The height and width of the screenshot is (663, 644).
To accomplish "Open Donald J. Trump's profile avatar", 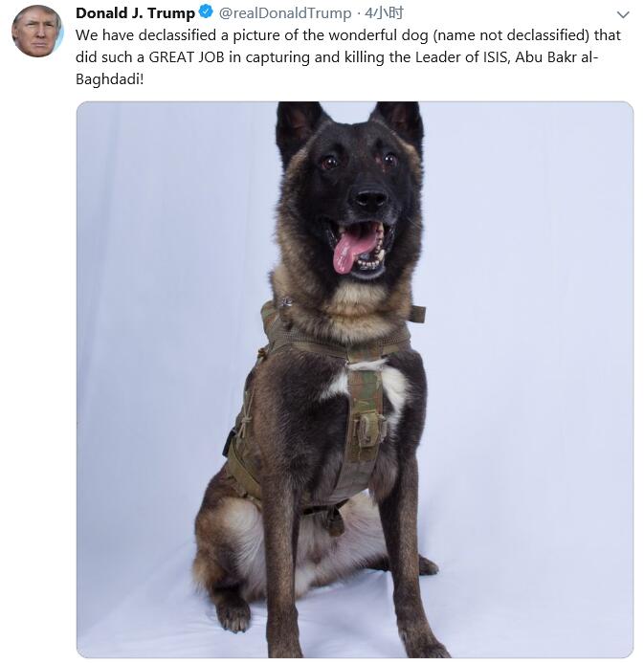I will pos(36,31).
